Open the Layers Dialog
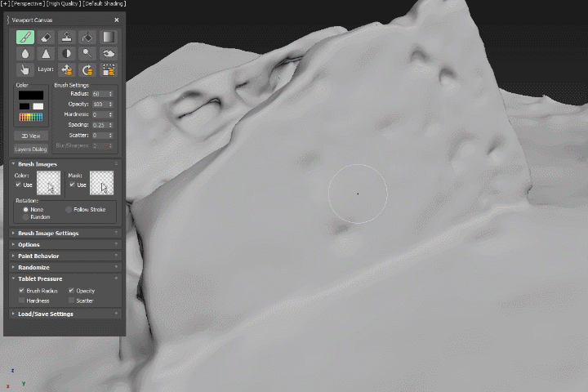The height and width of the screenshot is (392, 588). coord(31,149)
